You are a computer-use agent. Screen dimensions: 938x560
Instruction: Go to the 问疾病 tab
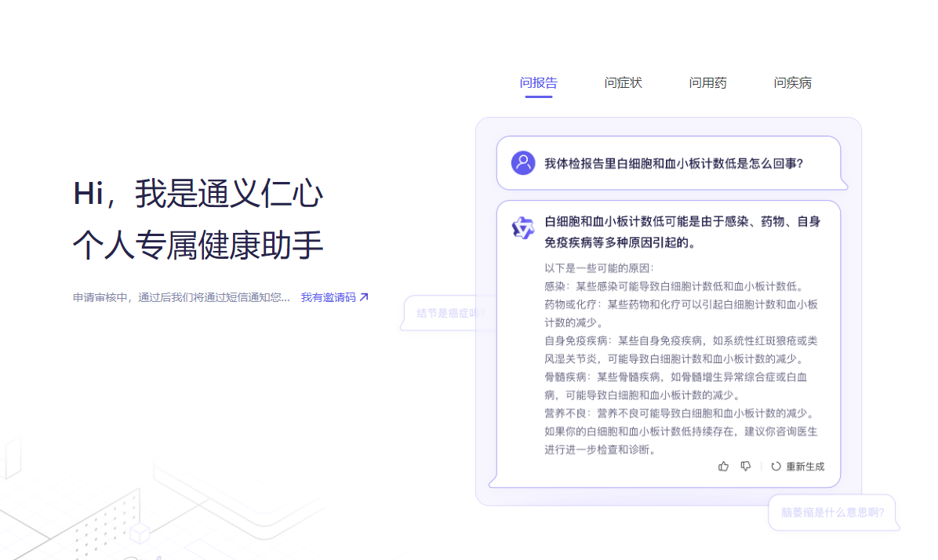point(793,82)
